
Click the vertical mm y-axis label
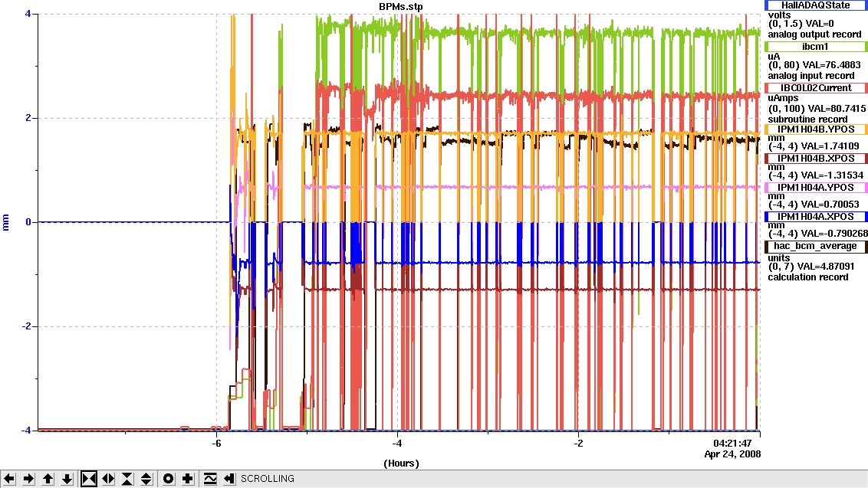(x=6, y=222)
